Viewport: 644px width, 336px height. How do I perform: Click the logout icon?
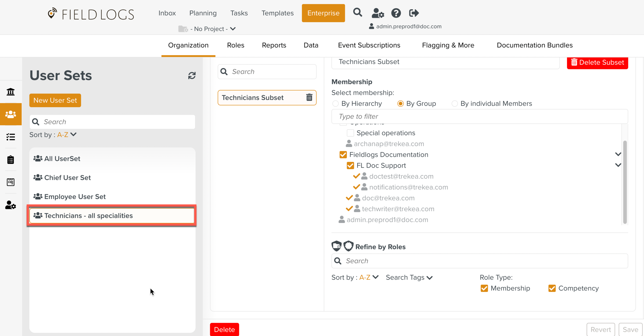pyautogui.click(x=414, y=13)
